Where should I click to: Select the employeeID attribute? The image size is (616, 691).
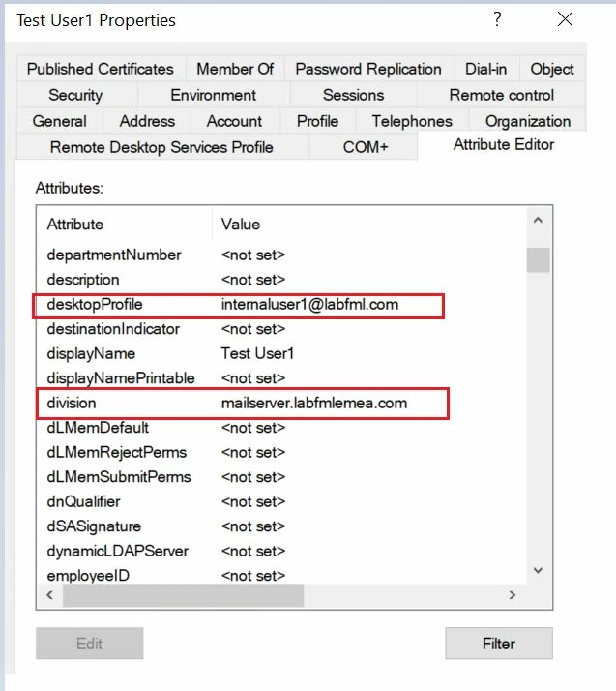tap(88, 576)
